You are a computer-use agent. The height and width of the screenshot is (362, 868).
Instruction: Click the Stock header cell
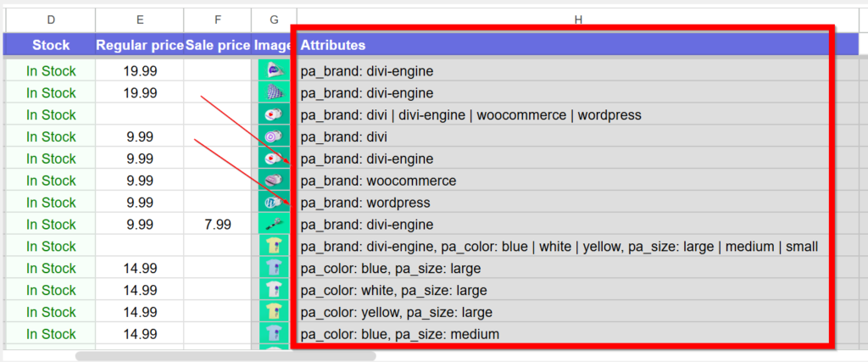tap(51, 45)
